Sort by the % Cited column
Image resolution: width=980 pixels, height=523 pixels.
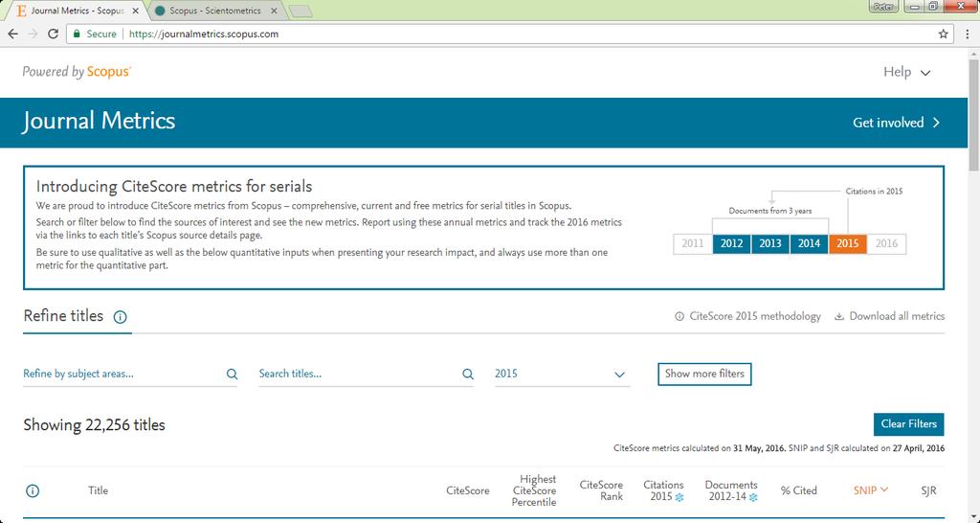pos(799,491)
